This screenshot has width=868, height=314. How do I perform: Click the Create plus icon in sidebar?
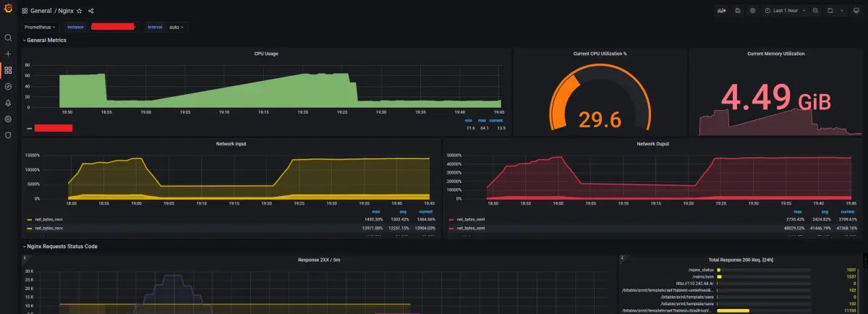pos(8,54)
